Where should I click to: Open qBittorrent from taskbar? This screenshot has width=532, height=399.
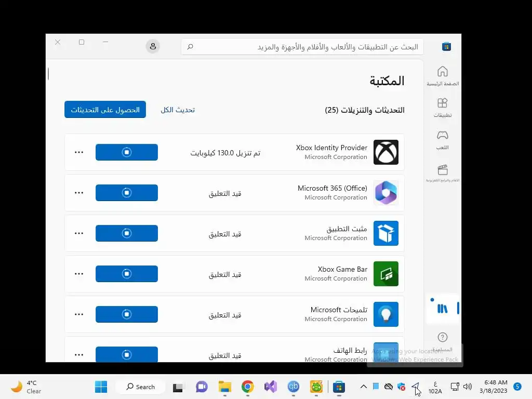pos(294,387)
